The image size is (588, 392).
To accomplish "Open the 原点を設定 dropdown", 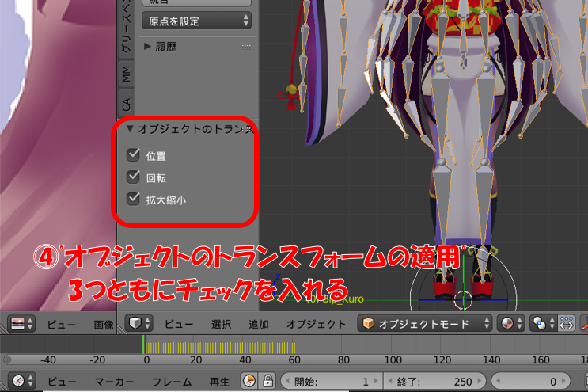I will pos(196,20).
